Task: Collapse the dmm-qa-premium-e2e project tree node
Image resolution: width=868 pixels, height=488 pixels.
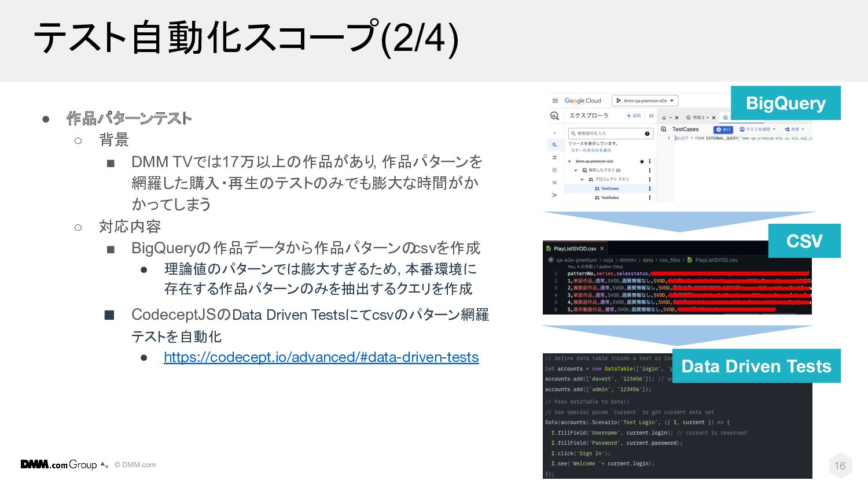Action: pyautogui.click(x=569, y=161)
